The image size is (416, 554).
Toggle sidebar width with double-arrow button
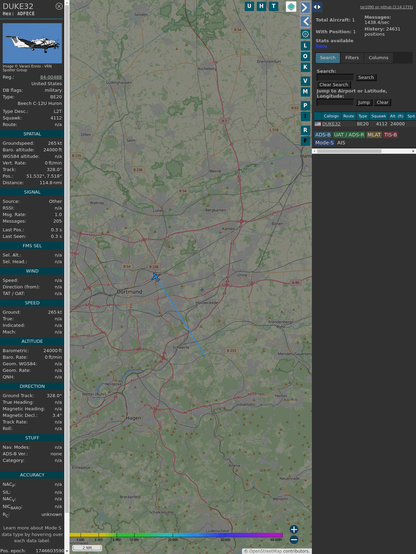[317, 7]
